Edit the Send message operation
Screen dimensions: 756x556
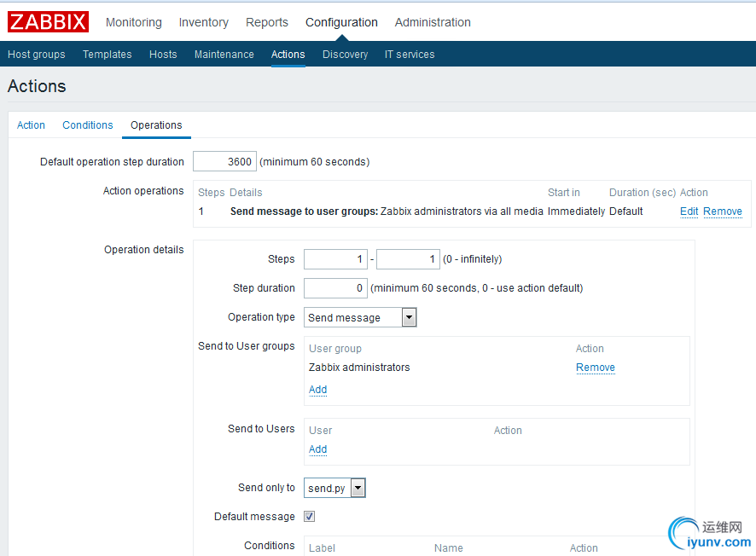(689, 211)
